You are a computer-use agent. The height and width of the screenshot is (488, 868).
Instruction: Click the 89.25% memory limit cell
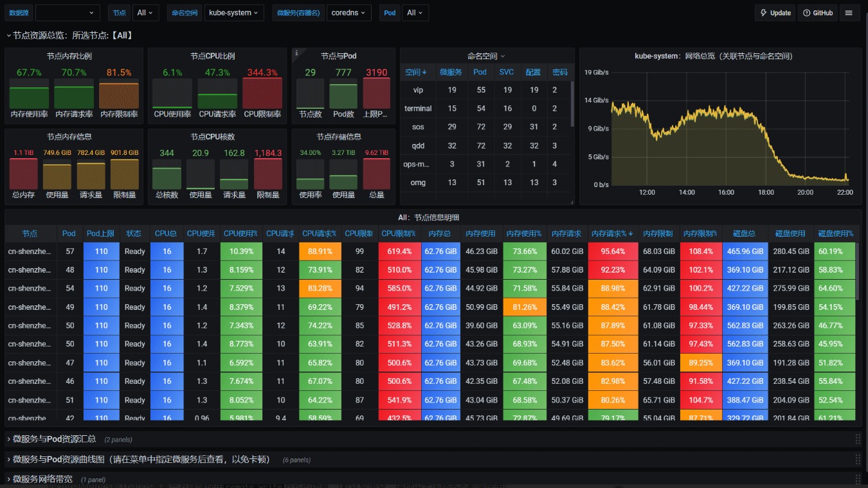700,363
